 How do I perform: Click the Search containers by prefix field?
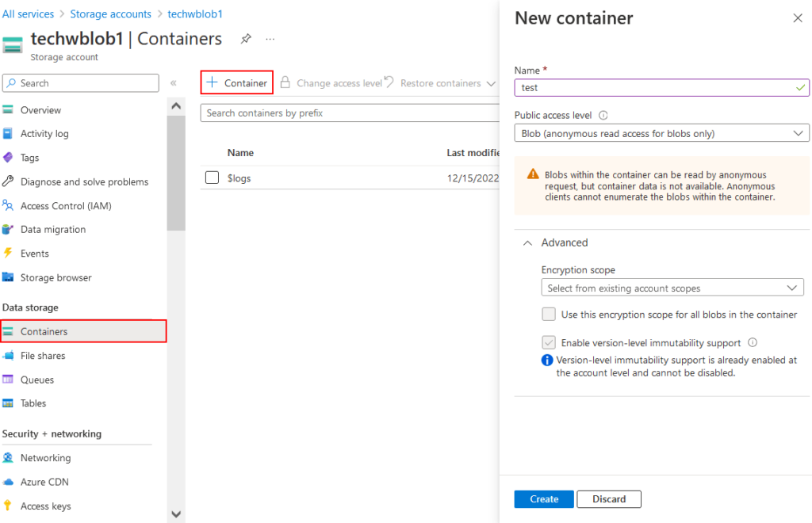click(349, 113)
